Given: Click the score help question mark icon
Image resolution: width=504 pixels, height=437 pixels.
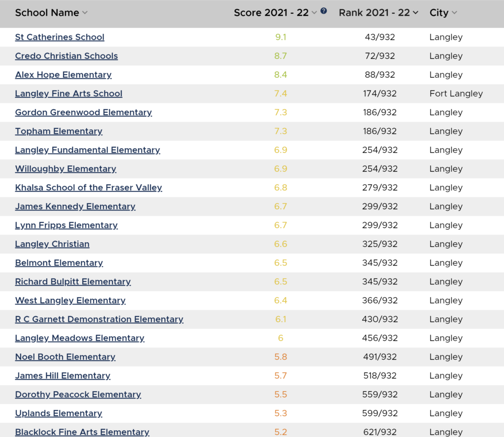Looking at the screenshot, I should pos(324,11).
